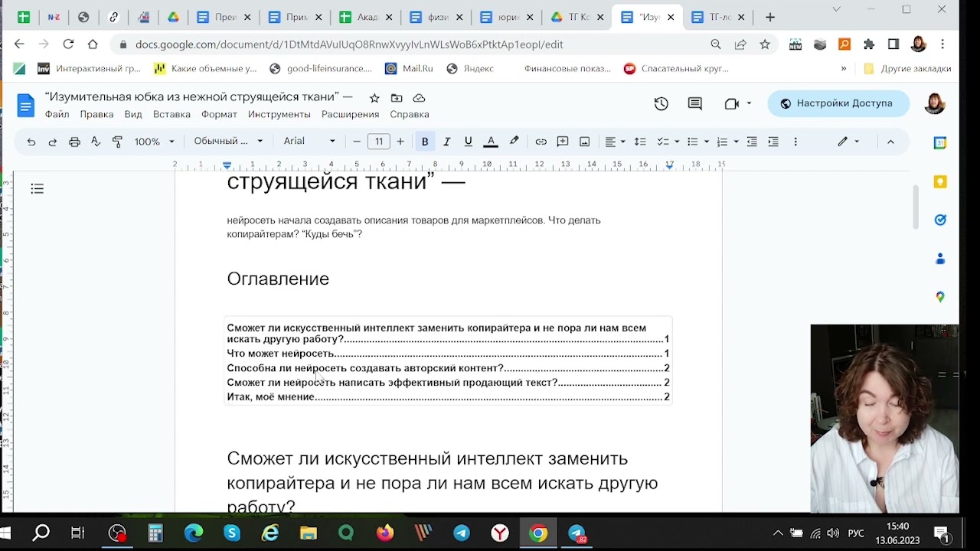
Task: Toggle bold formatting
Action: pyautogui.click(x=425, y=142)
